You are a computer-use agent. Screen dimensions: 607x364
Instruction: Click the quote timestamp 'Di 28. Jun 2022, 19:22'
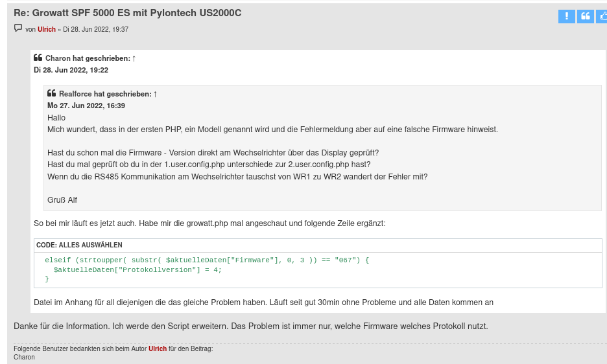tap(71, 70)
